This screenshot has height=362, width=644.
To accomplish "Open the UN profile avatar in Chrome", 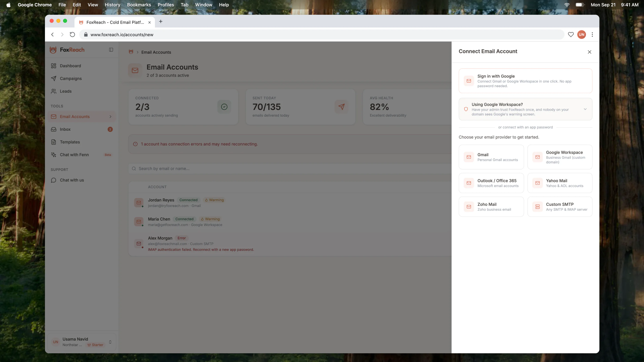I will pyautogui.click(x=581, y=35).
